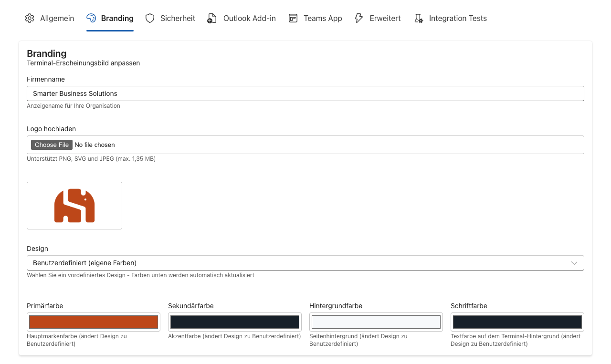The height and width of the screenshot is (364, 611).
Task: Click the "Firmenname" label
Action: pyautogui.click(x=46, y=79)
